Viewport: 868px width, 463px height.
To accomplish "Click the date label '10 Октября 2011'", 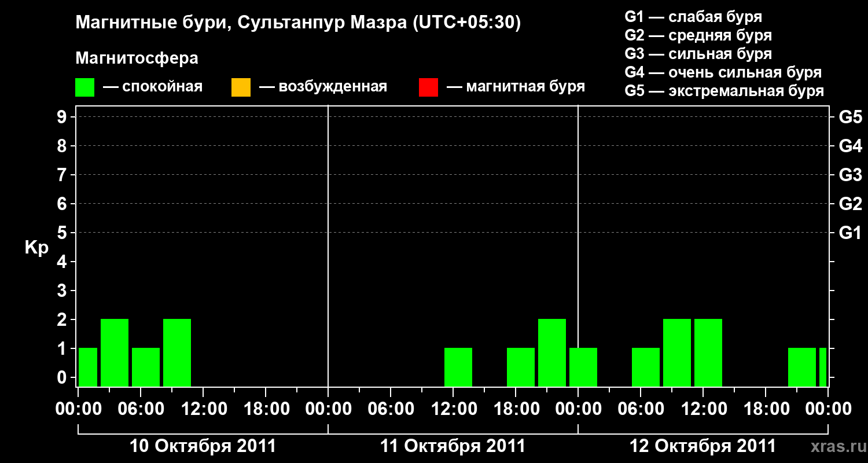I will click(x=203, y=446).
